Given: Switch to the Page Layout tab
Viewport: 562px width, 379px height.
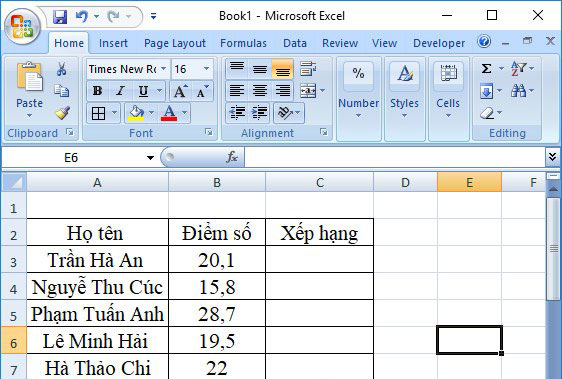Looking at the screenshot, I should [175, 43].
